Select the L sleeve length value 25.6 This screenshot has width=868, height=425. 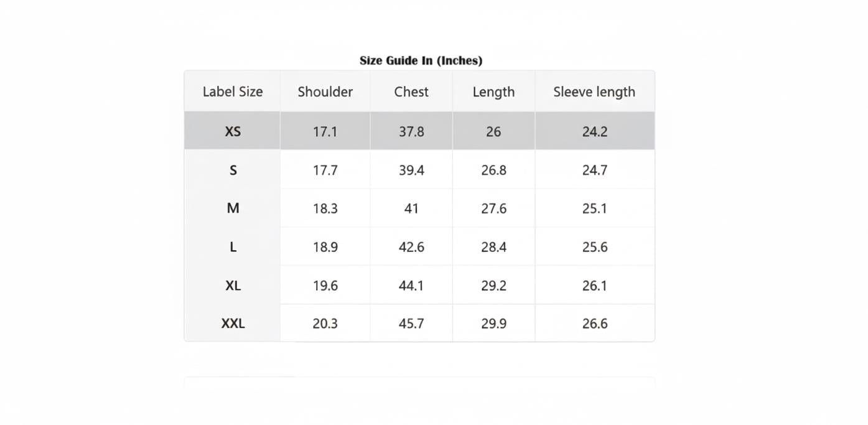coord(594,247)
